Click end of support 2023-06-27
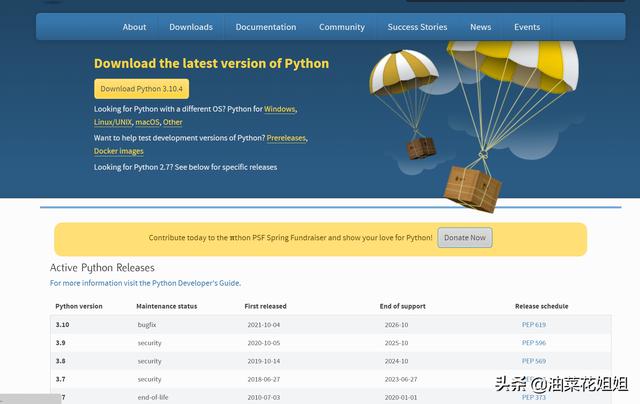Viewport: 640px width, 404px height. [401, 379]
